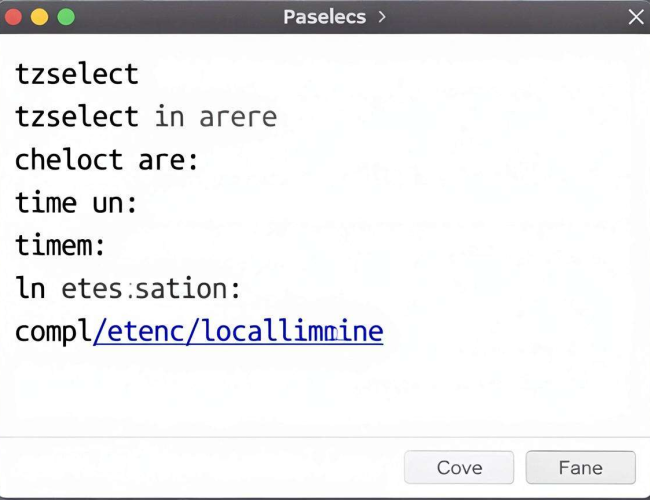This screenshot has width=650, height=500.
Task: Click the 'time un:' text line
Action: pos(76,203)
